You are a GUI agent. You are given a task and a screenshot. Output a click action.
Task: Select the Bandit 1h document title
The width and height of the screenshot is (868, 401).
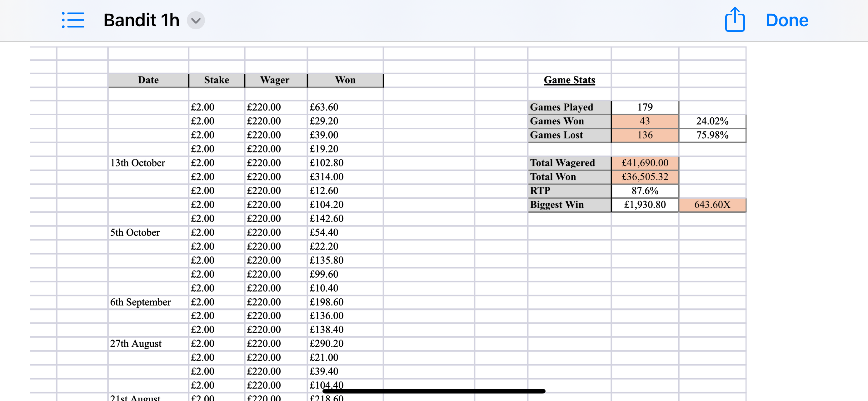(x=141, y=20)
